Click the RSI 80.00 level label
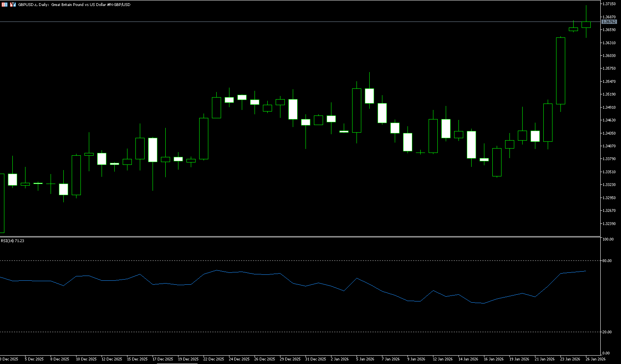The height and width of the screenshot is (364, 621). (607, 261)
